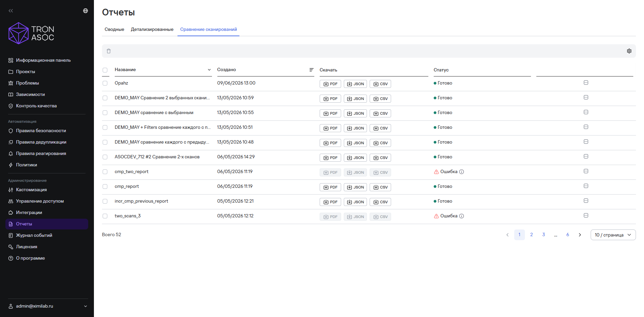Viewport: 644px width, 317px height.
Task: Open row actions for cmp_two_report
Action: (x=586, y=171)
